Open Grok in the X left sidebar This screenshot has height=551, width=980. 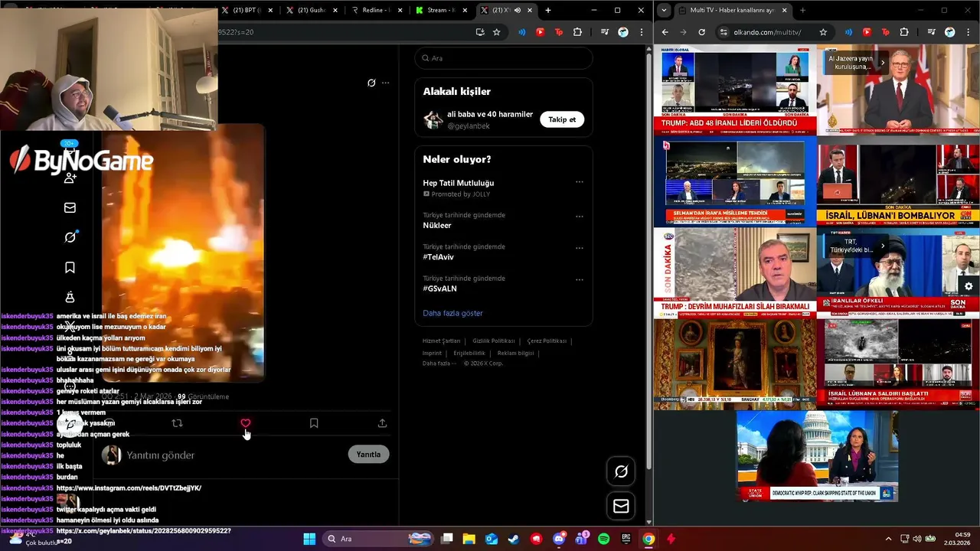click(70, 237)
